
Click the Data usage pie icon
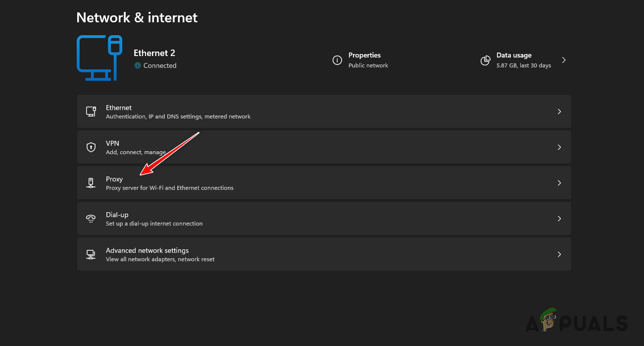485,60
